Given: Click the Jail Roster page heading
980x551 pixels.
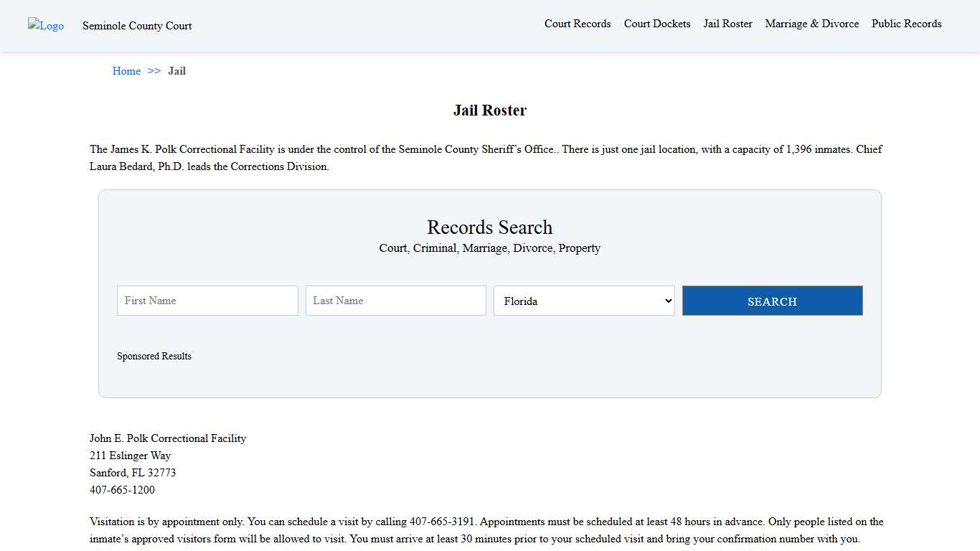Looking at the screenshot, I should click(489, 110).
